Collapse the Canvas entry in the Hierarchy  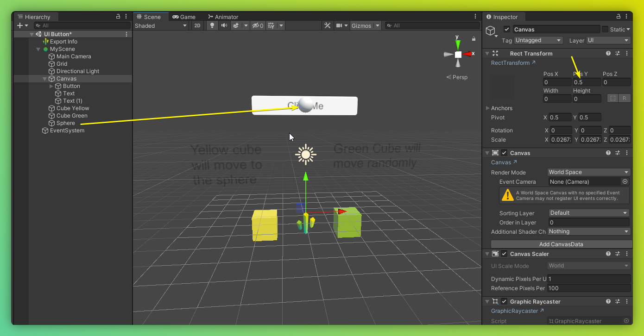click(x=44, y=78)
